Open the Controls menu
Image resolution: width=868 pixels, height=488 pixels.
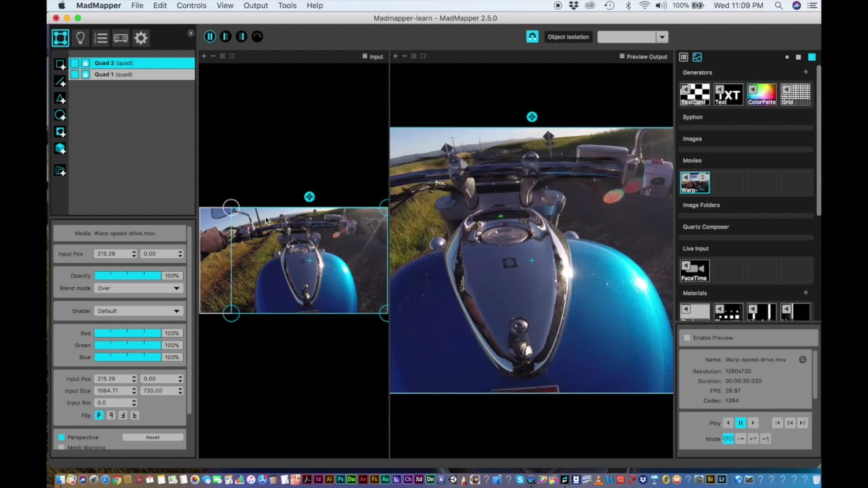pyautogui.click(x=191, y=5)
